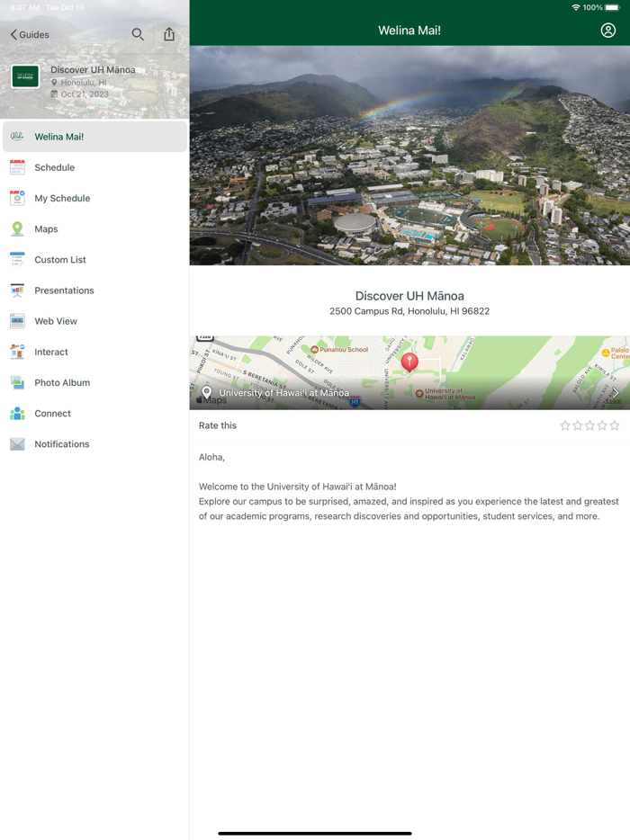Click the address 2500 Campus Rd text
The width and height of the screenshot is (630, 840).
pyautogui.click(x=409, y=311)
